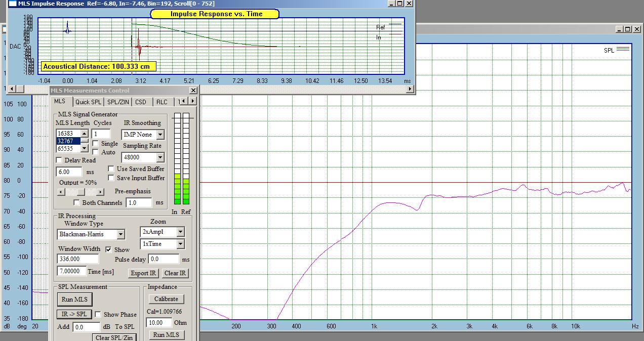Click the Add dB To SPL field

pyautogui.click(x=87, y=327)
